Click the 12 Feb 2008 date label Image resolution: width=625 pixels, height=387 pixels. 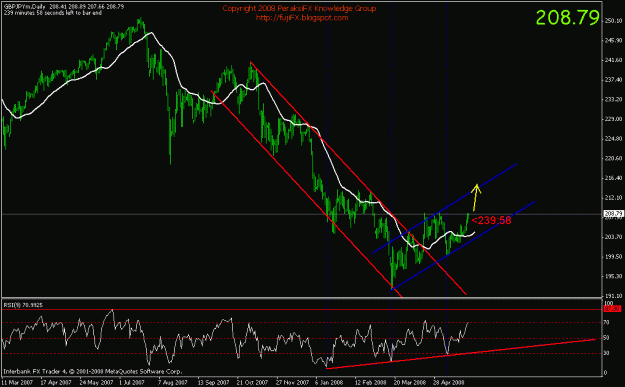[x=371, y=382]
